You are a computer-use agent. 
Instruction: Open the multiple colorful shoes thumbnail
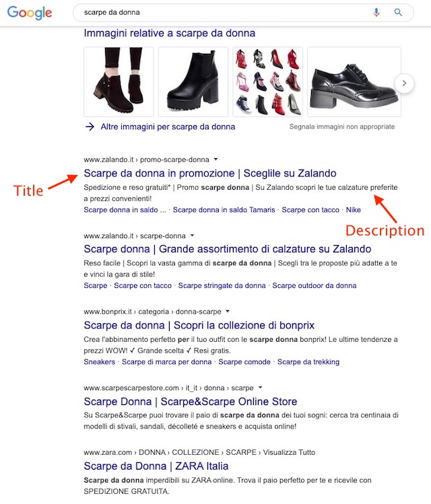pyautogui.click(x=268, y=81)
